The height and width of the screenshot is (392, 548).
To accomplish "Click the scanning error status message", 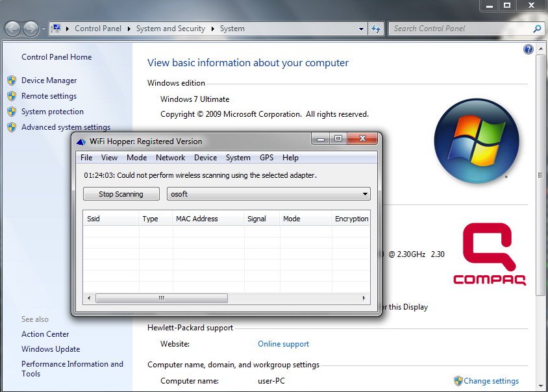I will [x=200, y=175].
